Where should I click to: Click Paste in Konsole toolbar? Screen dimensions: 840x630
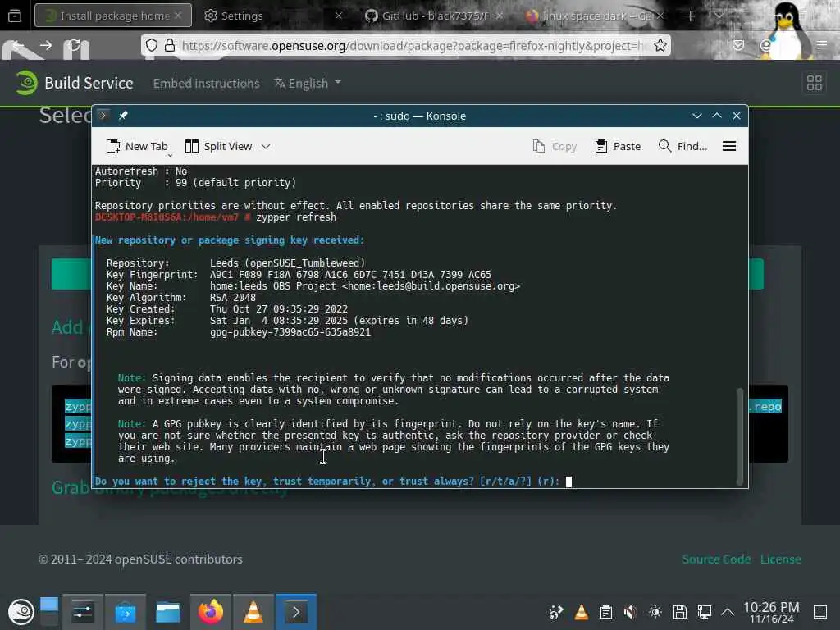coord(618,146)
